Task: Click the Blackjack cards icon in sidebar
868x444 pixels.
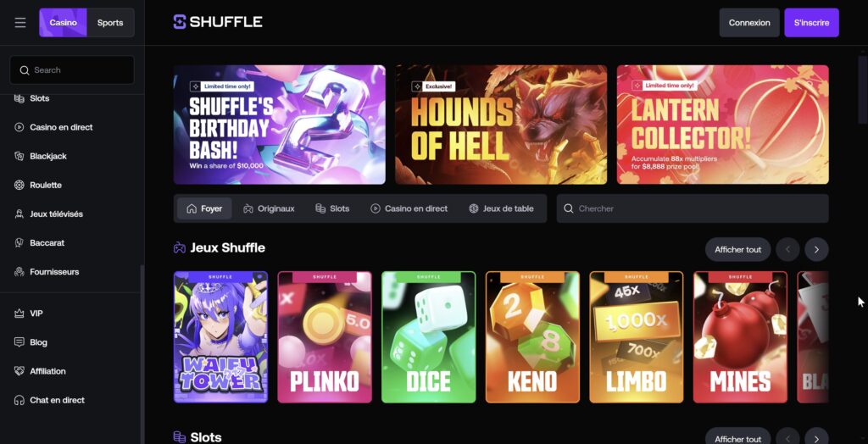Action: [x=19, y=156]
